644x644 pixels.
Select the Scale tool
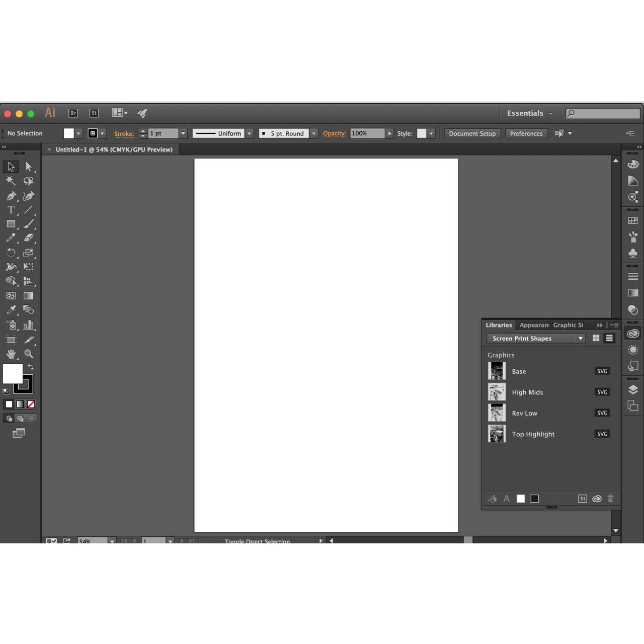click(x=29, y=253)
